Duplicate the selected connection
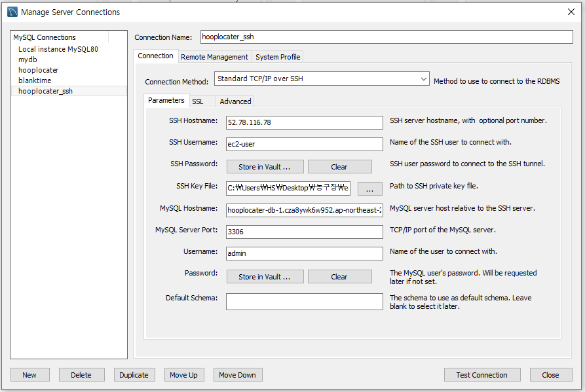Image resolution: width=585 pixels, height=392 pixels. coord(134,375)
